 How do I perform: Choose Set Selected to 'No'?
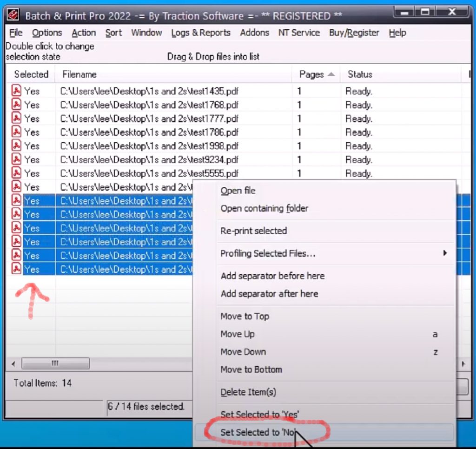(x=324, y=432)
